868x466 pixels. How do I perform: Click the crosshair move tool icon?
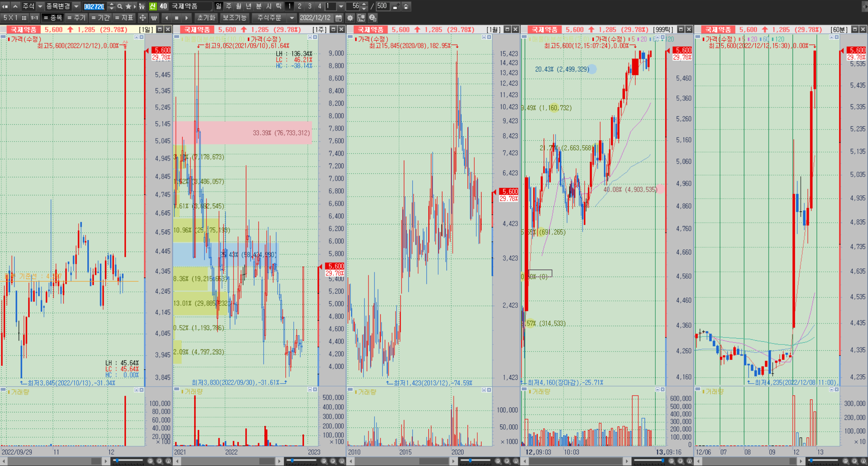tap(142, 18)
